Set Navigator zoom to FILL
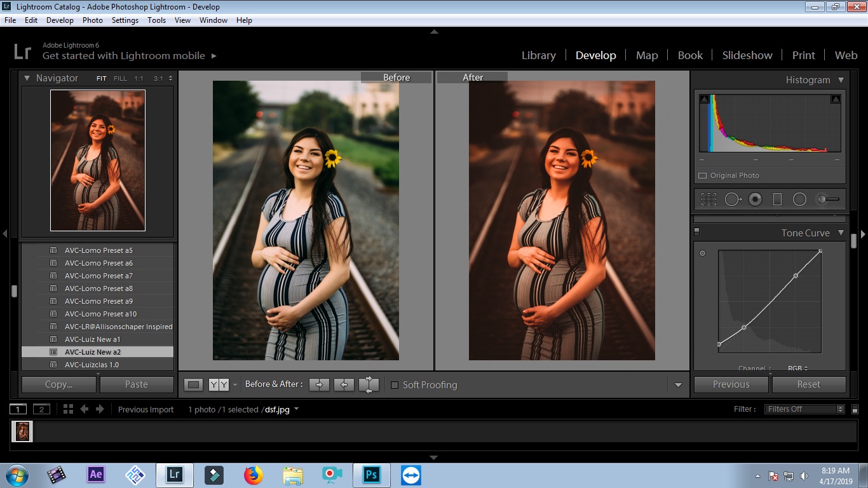Screen dimensions: 868x488 [x=120, y=79]
